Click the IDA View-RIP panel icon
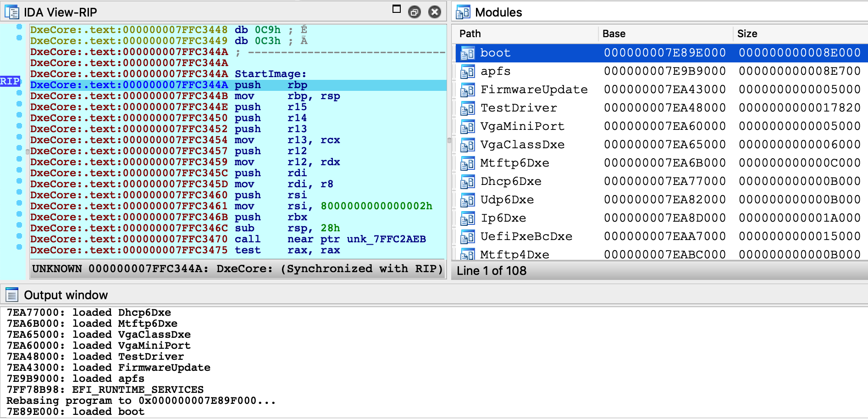Image resolution: width=868 pixels, height=419 pixels. pos(11,12)
